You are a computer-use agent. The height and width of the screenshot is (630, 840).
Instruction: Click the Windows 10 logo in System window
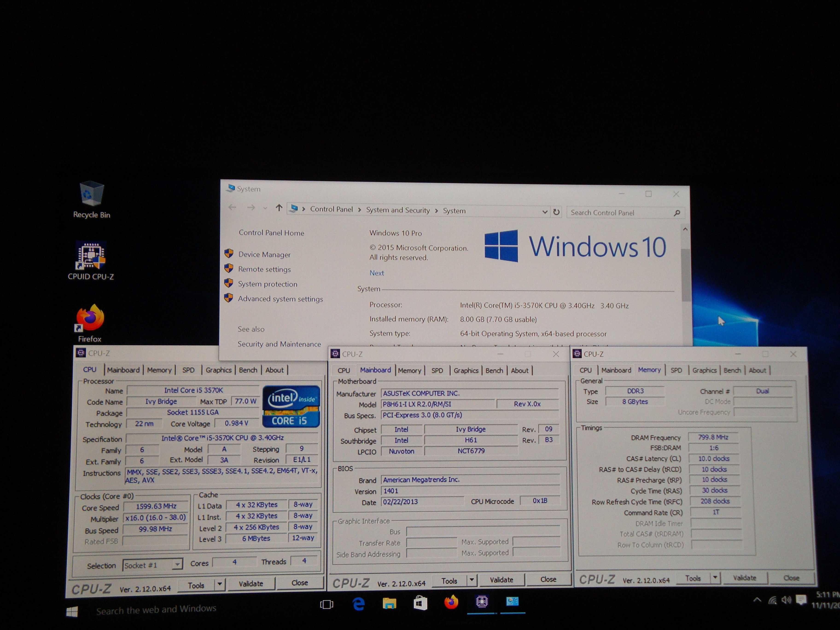coord(575,246)
